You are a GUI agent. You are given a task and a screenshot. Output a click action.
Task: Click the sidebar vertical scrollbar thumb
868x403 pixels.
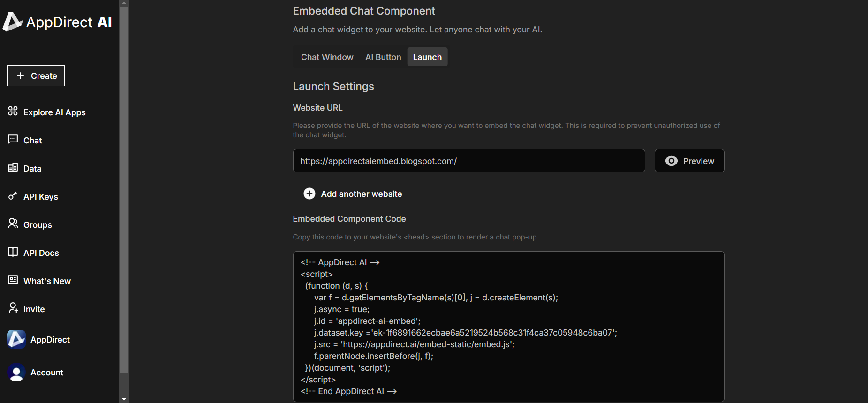[124, 190]
